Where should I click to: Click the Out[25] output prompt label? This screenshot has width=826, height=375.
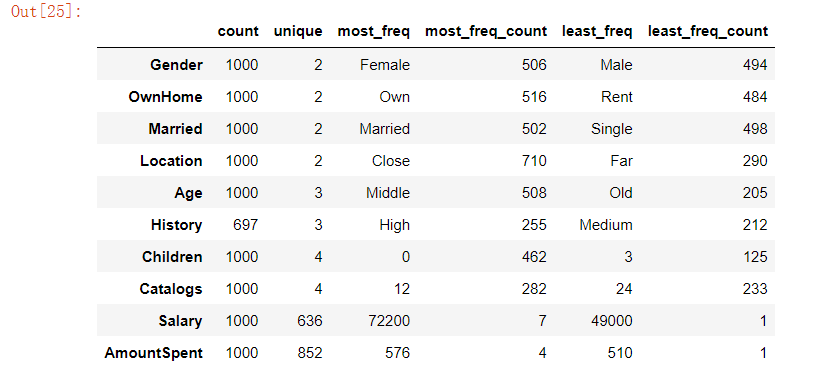(47, 11)
